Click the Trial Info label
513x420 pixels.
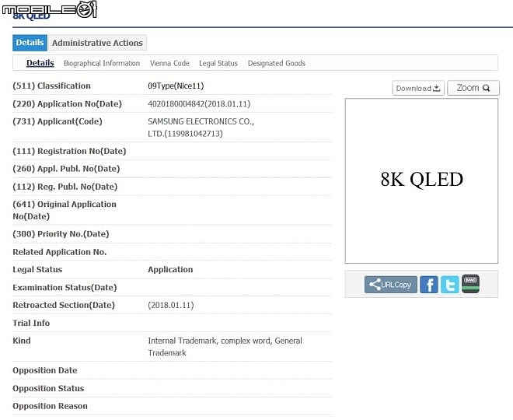point(31,323)
